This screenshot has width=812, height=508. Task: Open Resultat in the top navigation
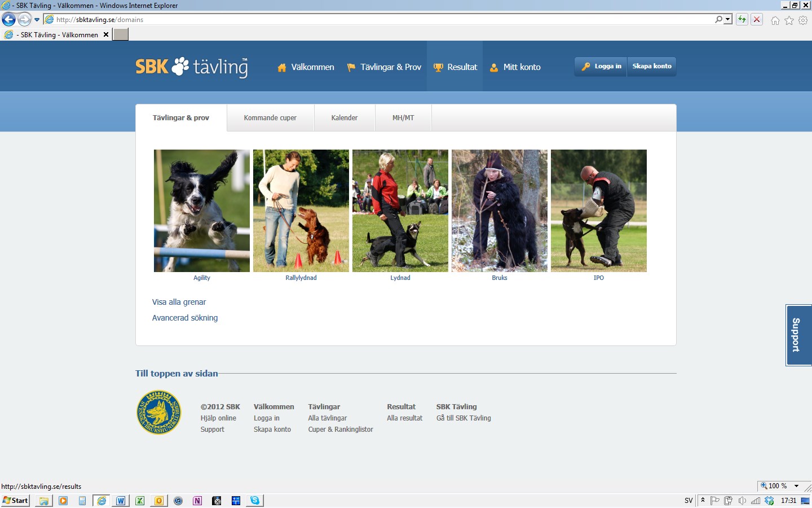coord(455,67)
